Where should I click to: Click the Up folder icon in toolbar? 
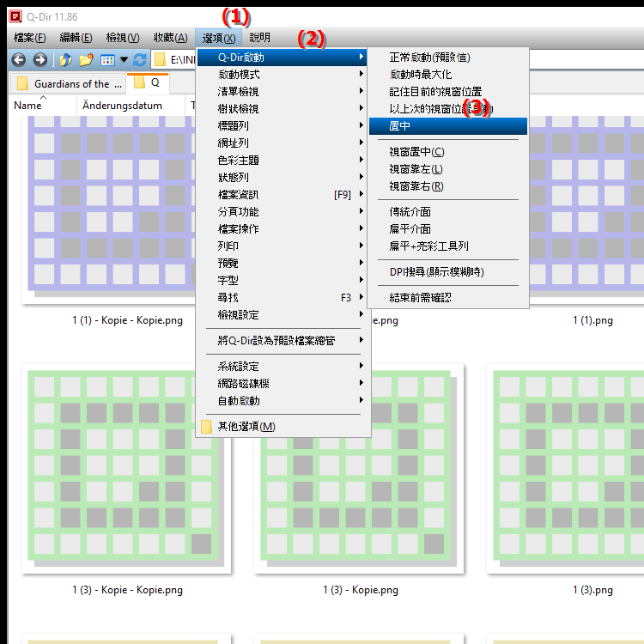[x=65, y=60]
